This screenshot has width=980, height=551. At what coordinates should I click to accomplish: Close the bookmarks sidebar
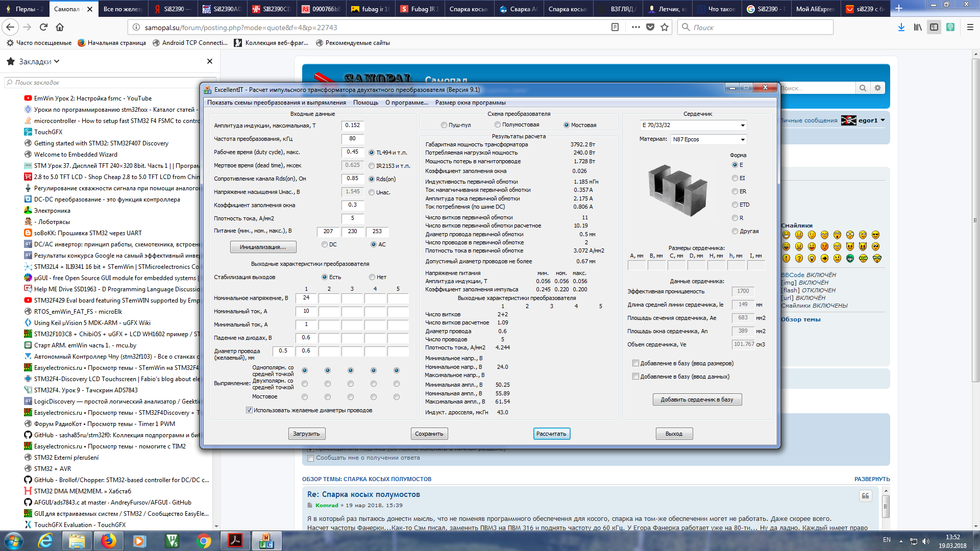tap(209, 61)
